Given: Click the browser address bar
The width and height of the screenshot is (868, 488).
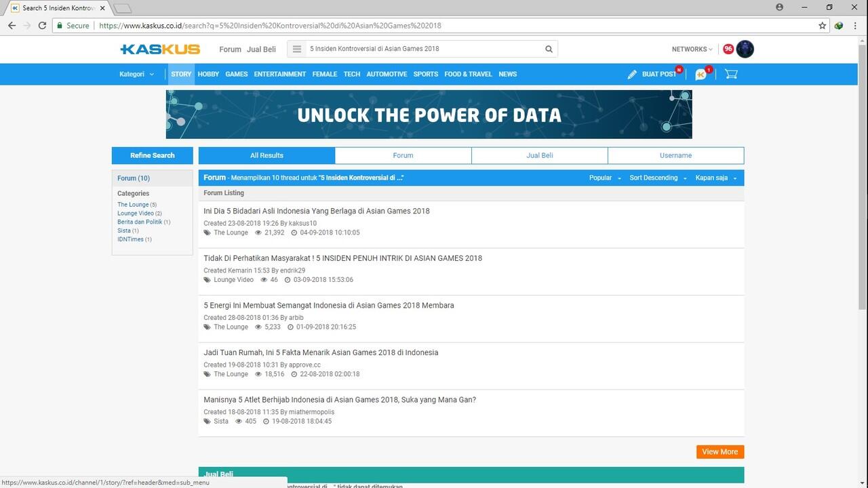Looking at the screenshot, I should point(434,26).
